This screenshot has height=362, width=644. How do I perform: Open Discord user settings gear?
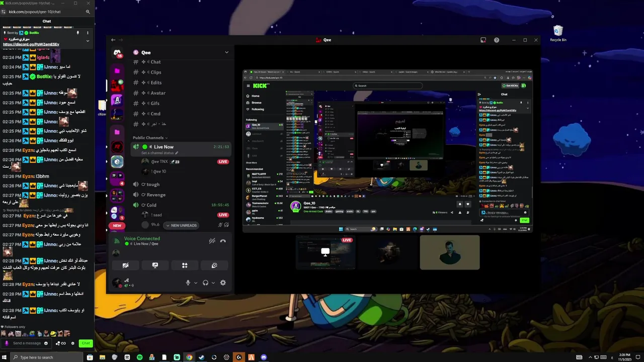click(x=223, y=283)
